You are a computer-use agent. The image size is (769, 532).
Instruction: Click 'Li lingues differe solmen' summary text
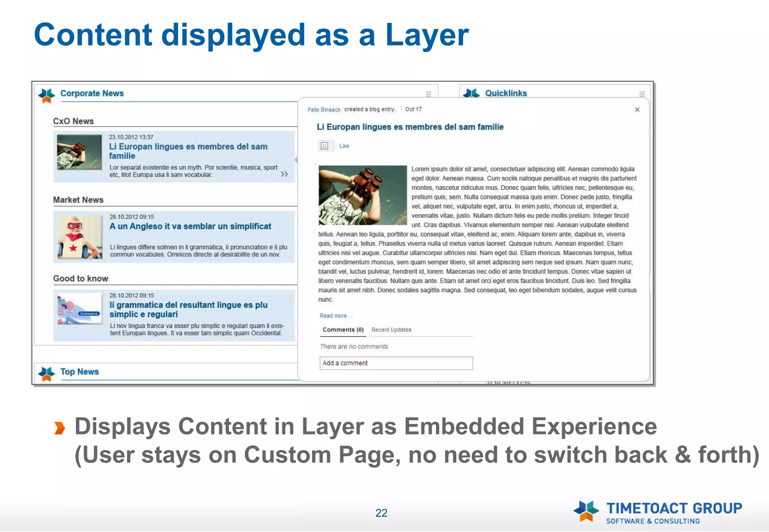tap(199, 251)
